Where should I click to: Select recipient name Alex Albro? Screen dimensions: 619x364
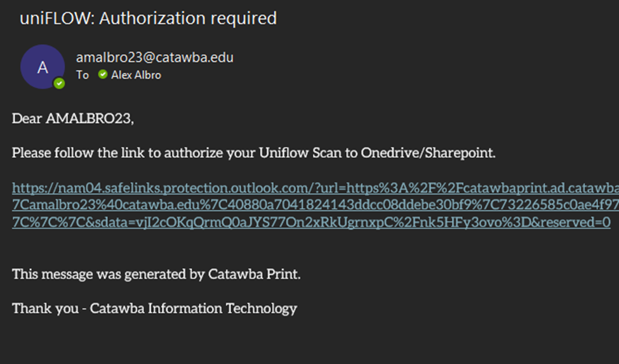coord(136,75)
